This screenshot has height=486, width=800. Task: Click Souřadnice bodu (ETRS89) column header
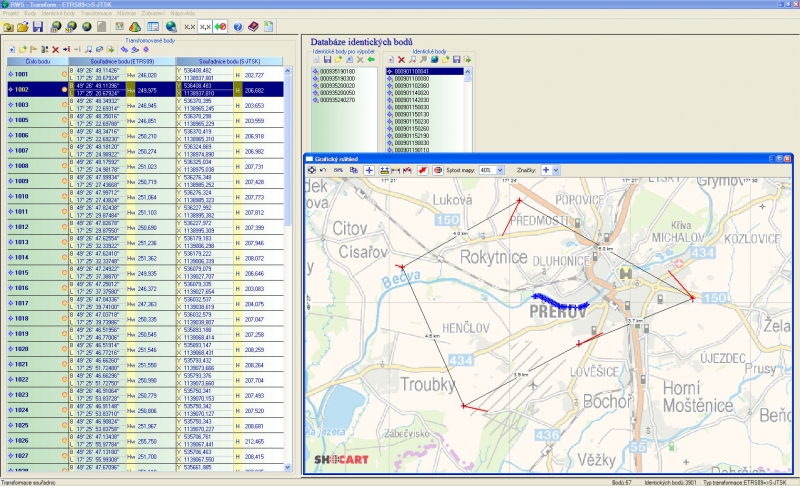[x=122, y=61]
